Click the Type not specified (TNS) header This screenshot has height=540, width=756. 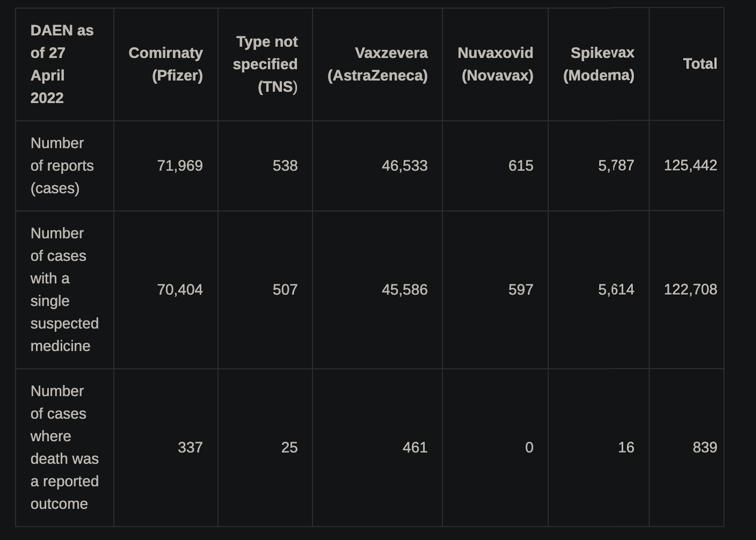[265, 64]
